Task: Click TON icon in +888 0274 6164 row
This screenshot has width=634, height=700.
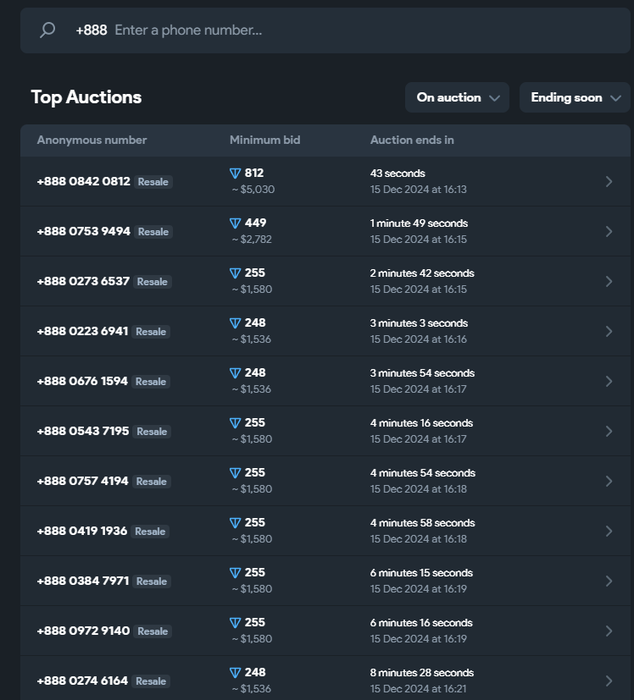Action: click(235, 673)
